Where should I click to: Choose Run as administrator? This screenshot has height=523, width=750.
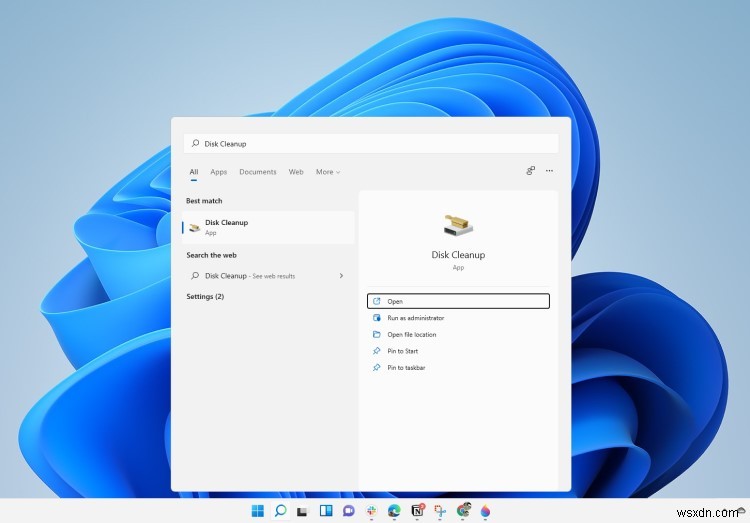458,318
